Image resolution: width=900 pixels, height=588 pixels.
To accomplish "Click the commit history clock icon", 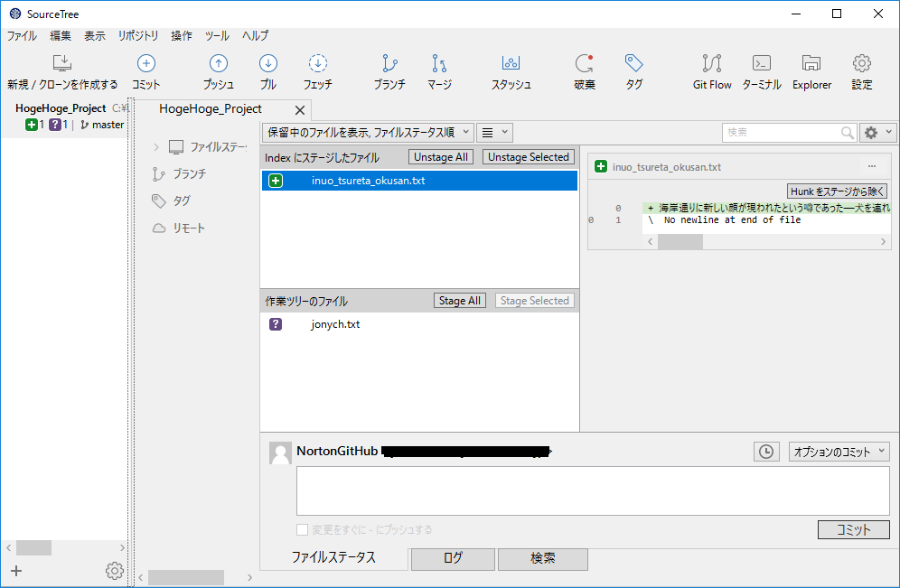I will coord(766,452).
